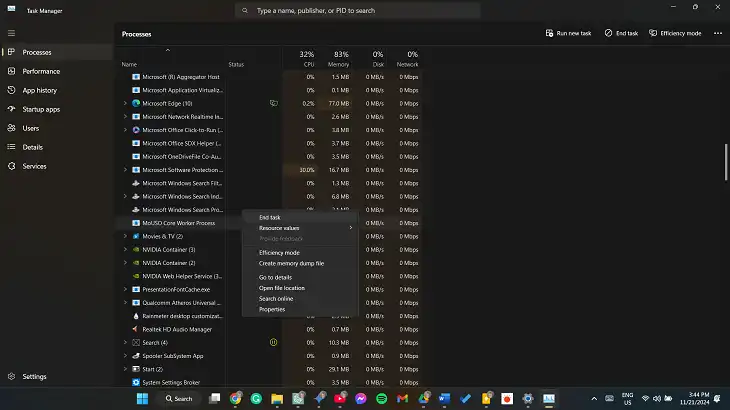Click Rainmeter desktop customization icon
The image size is (730, 410).
point(136,316)
